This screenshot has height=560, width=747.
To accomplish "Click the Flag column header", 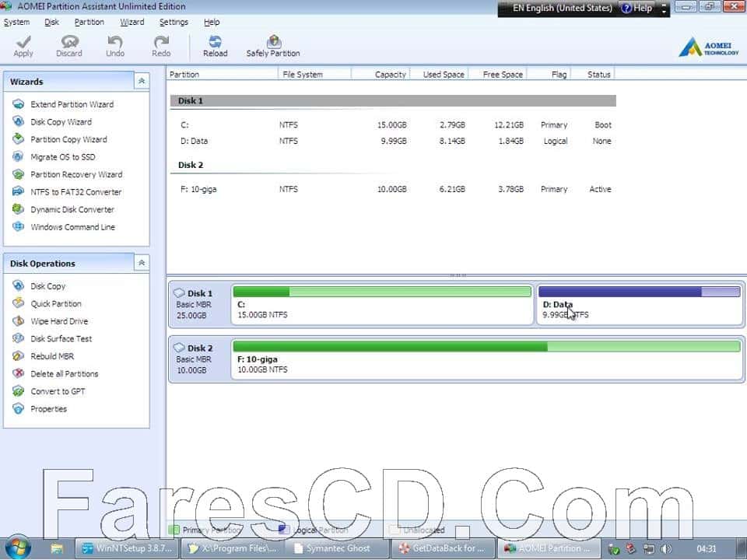I will click(549, 75).
